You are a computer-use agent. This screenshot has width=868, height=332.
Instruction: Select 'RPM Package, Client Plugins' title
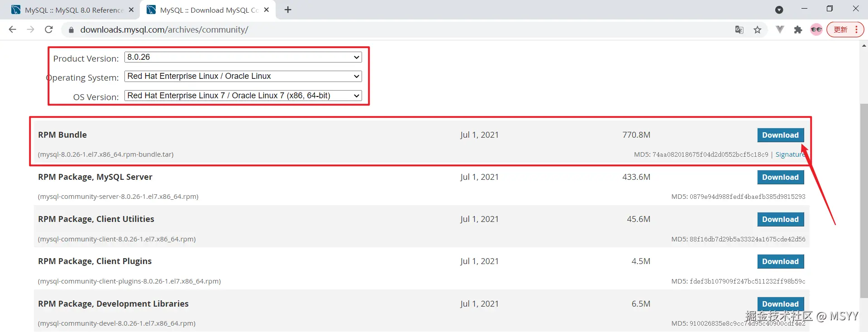click(x=95, y=261)
